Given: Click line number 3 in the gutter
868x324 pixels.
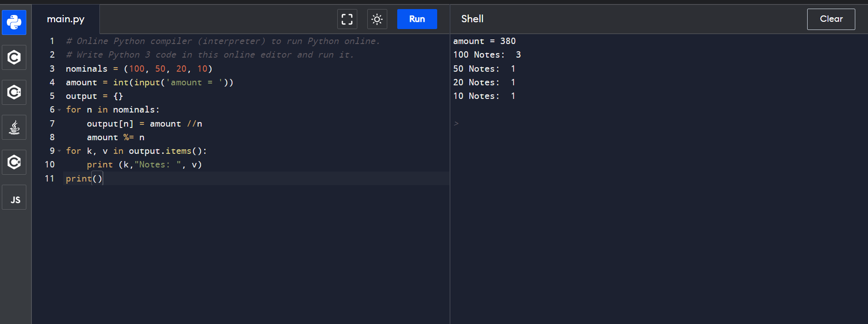Looking at the screenshot, I should pos(52,69).
